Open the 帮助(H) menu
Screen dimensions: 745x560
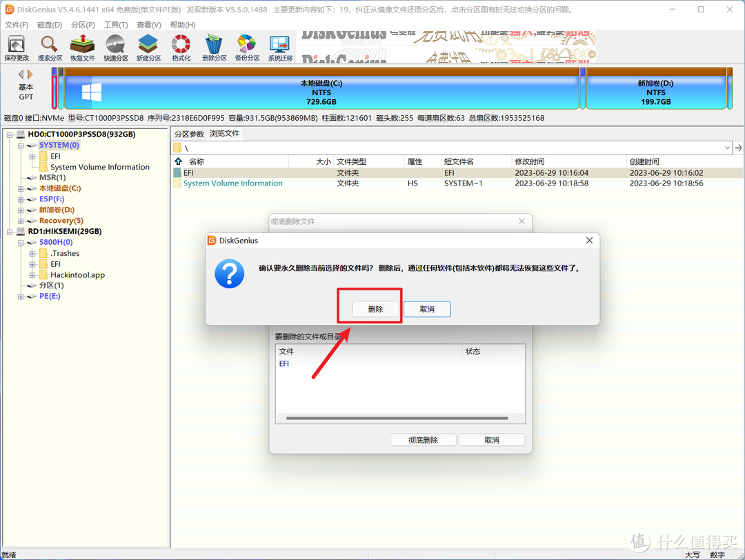pyautogui.click(x=182, y=25)
